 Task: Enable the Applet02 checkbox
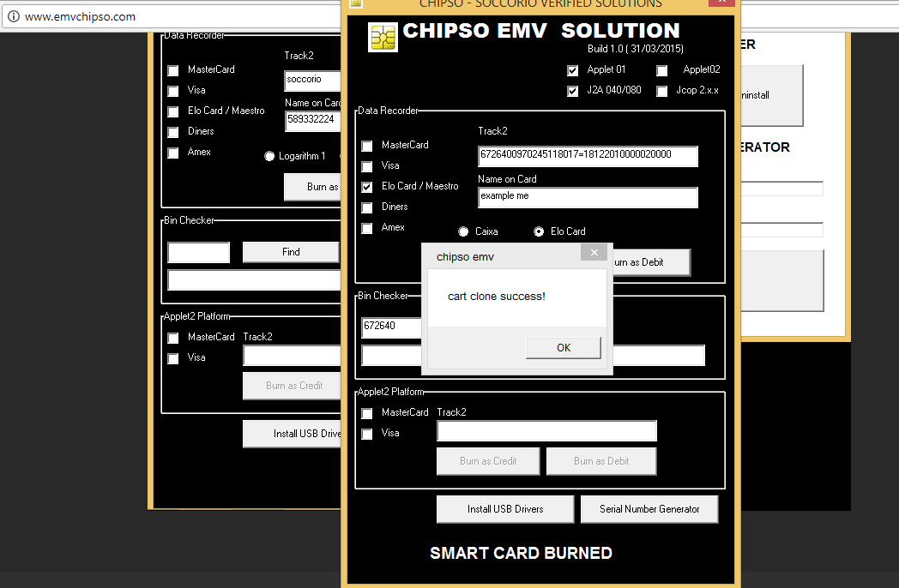pos(662,70)
